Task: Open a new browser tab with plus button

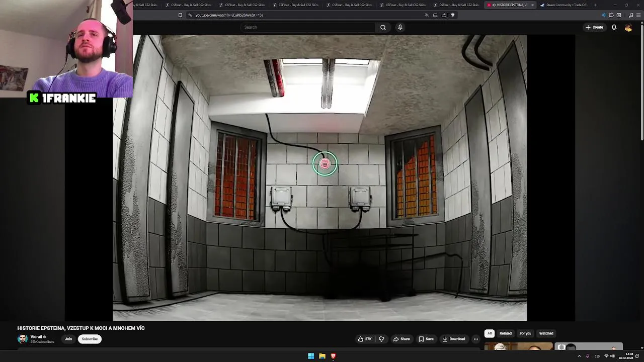Action: [x=595, y=5]
